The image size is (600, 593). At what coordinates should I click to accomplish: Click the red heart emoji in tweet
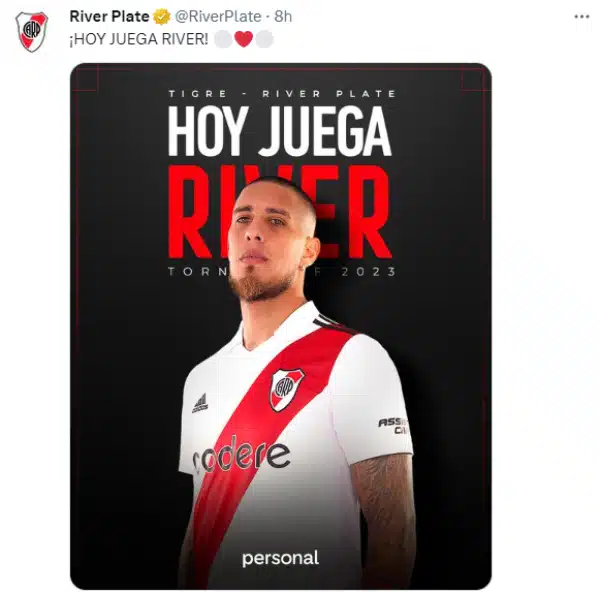(x=243, y=39)
